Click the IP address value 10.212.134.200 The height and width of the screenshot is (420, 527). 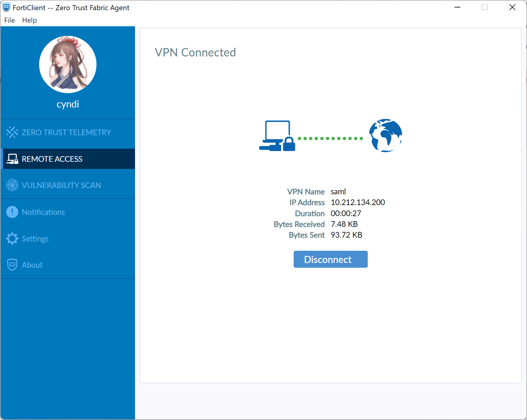[x=358, y=202]
